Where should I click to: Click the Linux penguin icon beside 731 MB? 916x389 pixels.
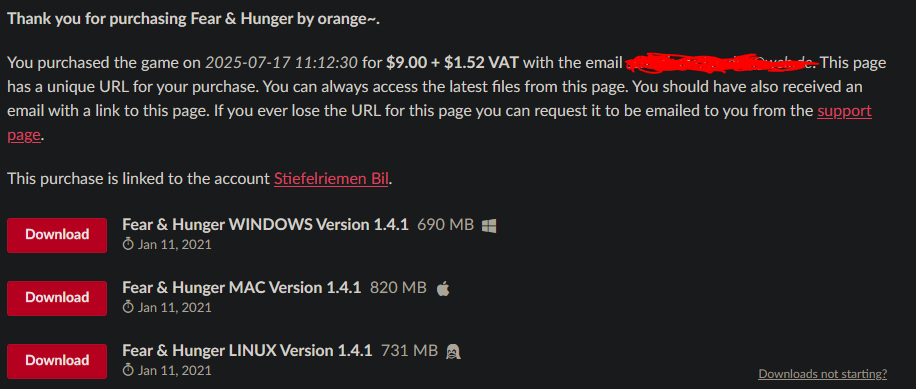pyautogui.click(x=453, y=352)
